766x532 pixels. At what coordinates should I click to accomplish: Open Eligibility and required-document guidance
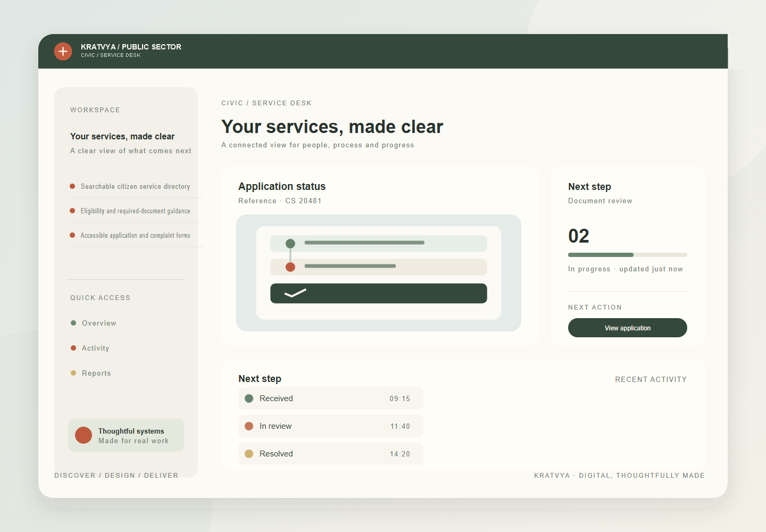[135, 211]
